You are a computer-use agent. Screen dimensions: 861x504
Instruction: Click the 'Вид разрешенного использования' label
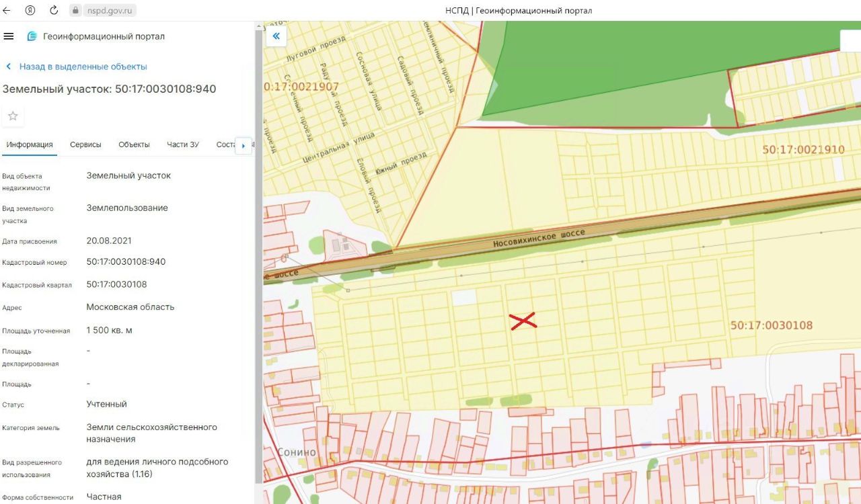point(32,468)
